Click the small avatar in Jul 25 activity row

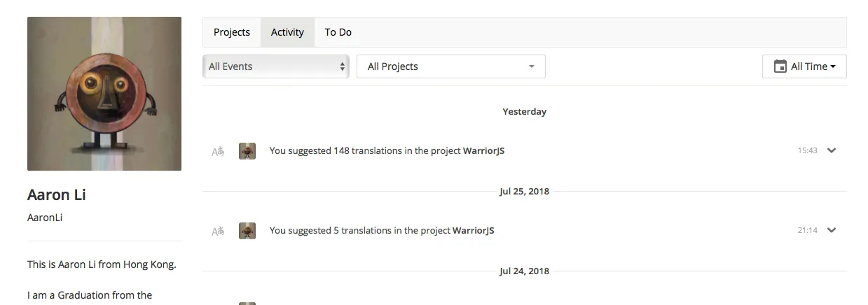point(247,231)
